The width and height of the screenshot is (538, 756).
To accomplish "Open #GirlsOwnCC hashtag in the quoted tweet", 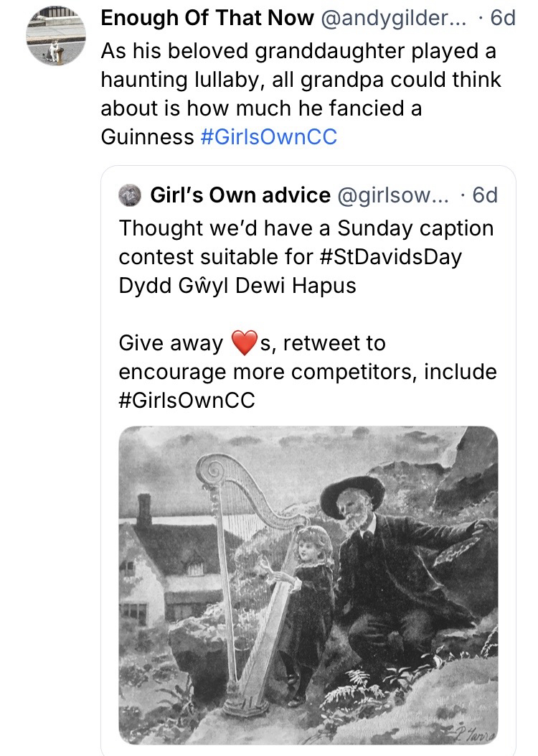I will click(x=187, y=400).
